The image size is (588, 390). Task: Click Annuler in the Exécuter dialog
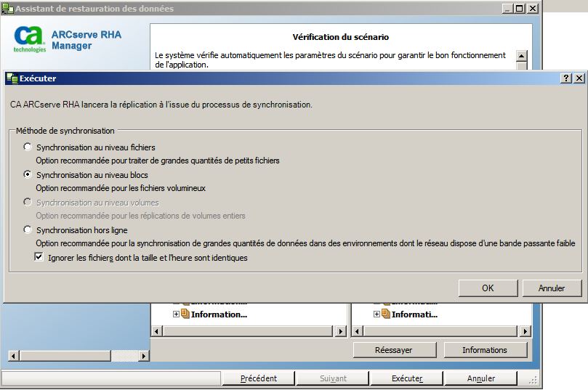[x=552, y=288]
